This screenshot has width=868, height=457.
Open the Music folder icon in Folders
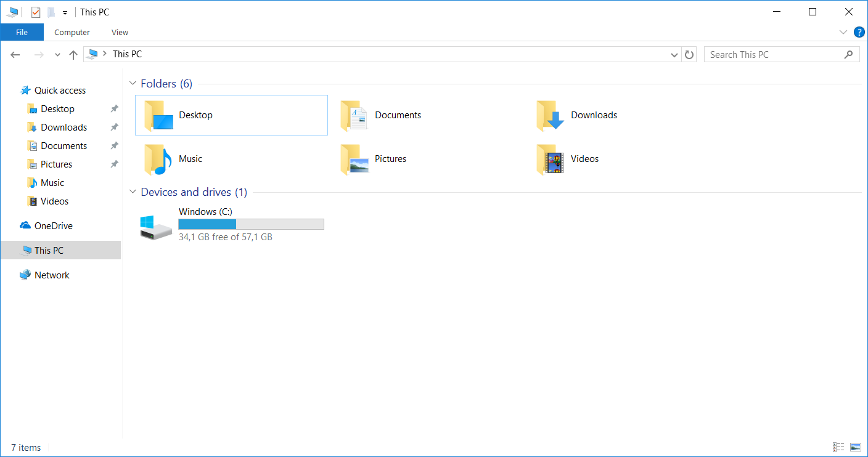pyautogui.click(x=158, y=159)
